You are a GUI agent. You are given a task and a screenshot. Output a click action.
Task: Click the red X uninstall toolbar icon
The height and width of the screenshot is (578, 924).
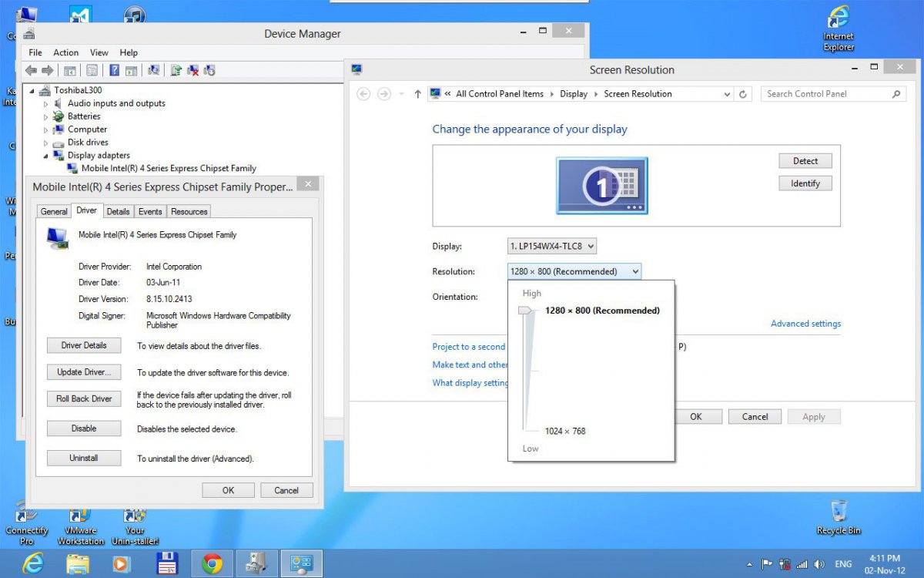click(x=193, y=70)
